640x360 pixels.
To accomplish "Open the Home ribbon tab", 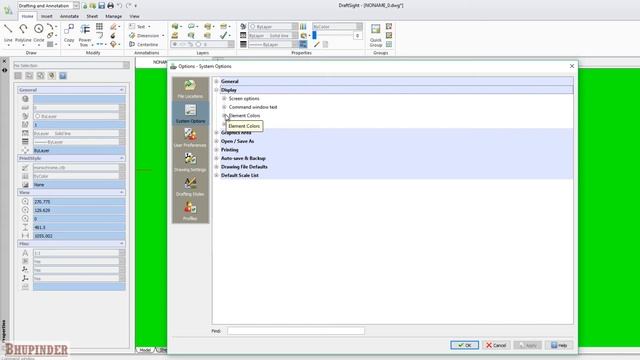I will click(x=27, y=16).
